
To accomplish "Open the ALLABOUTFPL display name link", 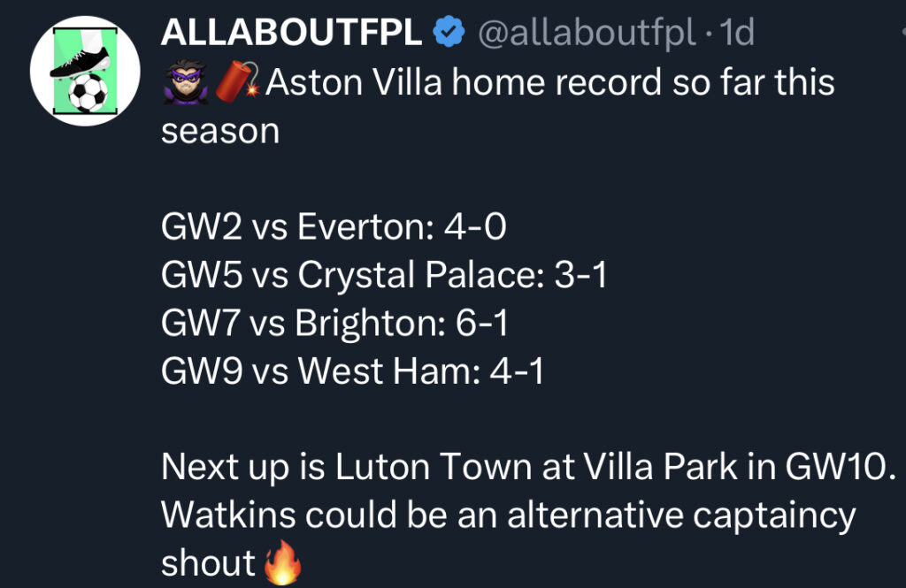I will pyautogui.click(x=292, y=34).
